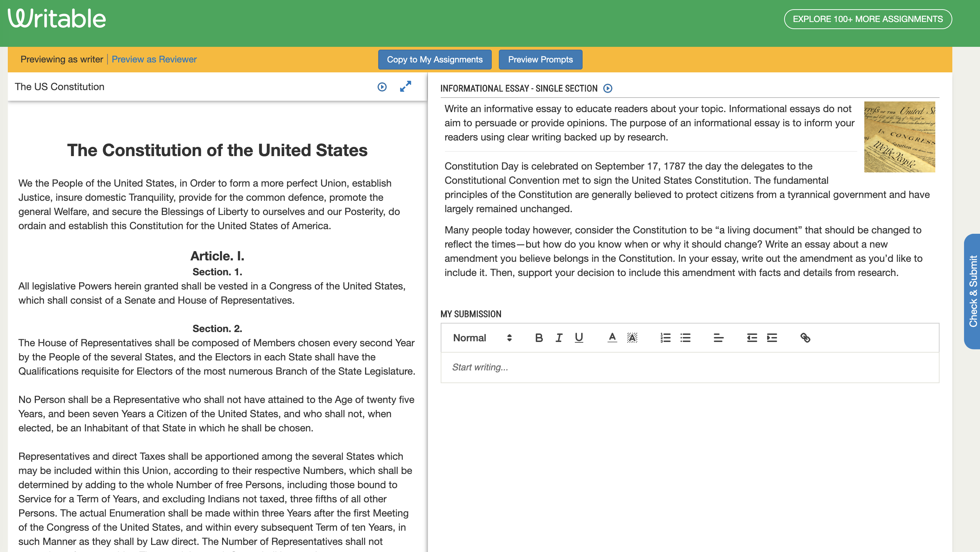
Task: Click the 'Article. I.' heading
Action: tap(217, 256)
